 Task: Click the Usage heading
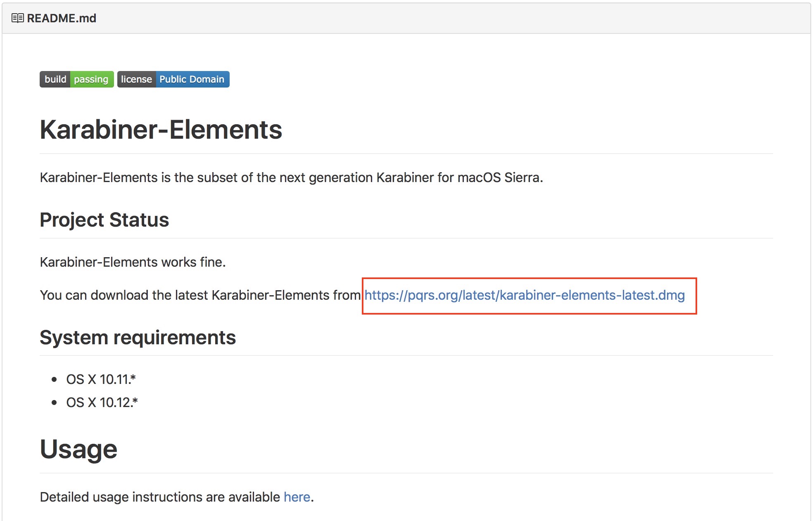click(x=78, y=449)
